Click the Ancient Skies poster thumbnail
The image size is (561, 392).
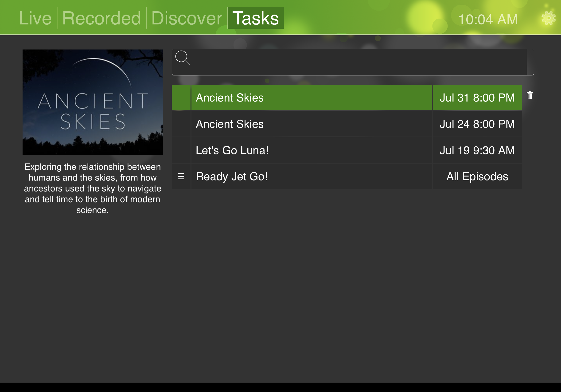point(93,102)
